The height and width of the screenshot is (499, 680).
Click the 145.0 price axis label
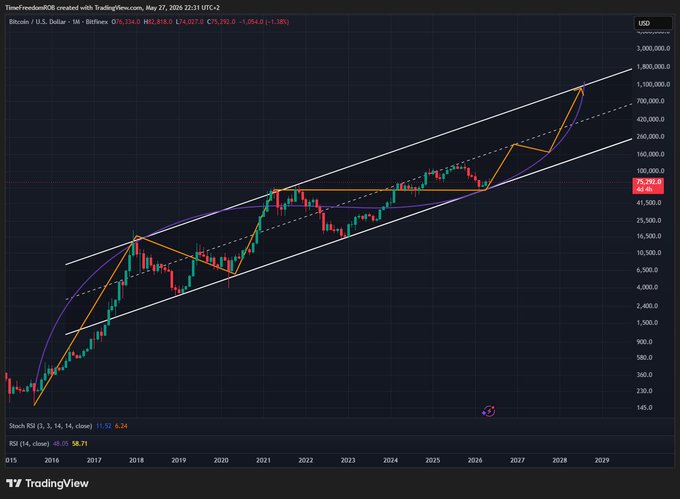point(644,408)
